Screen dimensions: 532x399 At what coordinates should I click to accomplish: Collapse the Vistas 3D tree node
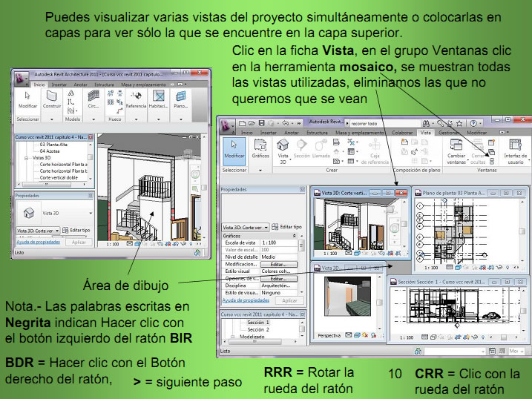click(27, 158)
